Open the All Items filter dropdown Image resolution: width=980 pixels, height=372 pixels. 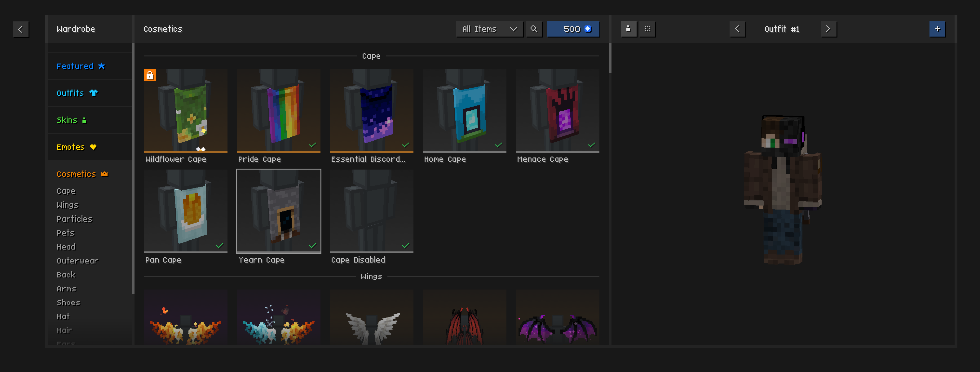pos(489,29)
